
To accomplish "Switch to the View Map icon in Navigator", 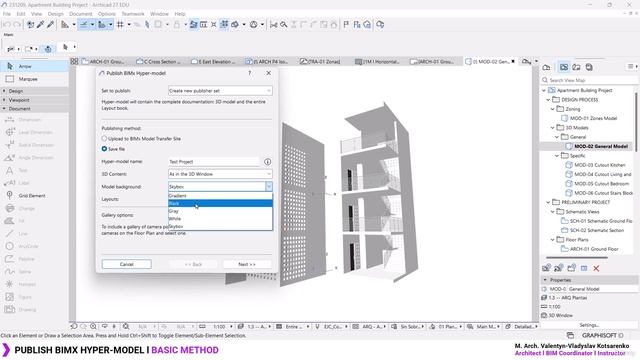I will tap(564, 67).
